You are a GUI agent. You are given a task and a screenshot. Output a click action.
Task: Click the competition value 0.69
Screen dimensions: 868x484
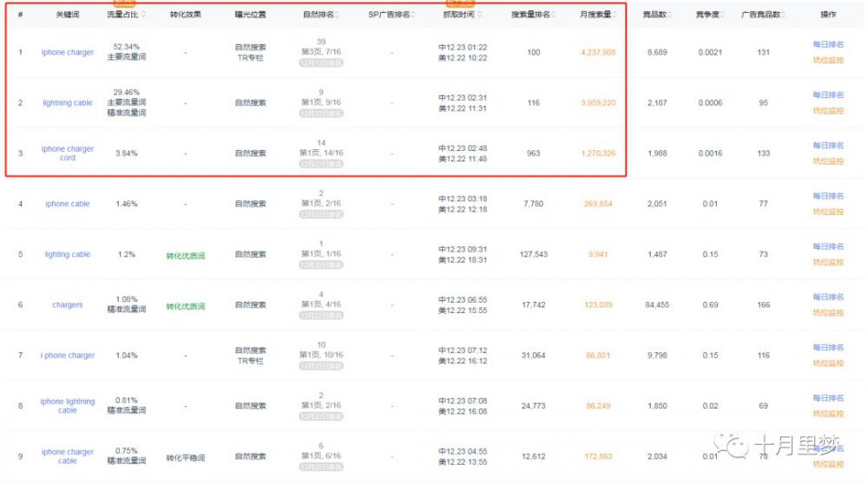[x=710, y=304]
